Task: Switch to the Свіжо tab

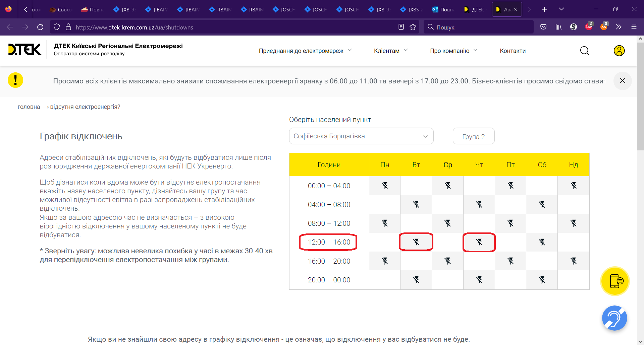Action: point(61,9)
